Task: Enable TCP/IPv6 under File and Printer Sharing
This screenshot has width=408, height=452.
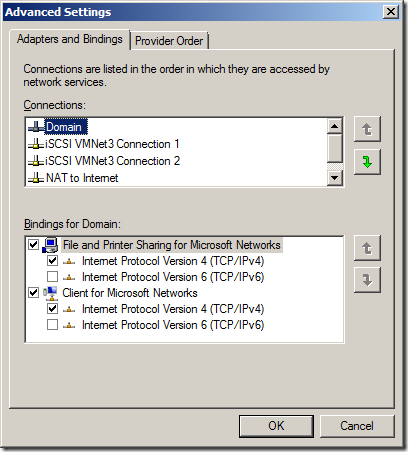Action: [52, 277]
